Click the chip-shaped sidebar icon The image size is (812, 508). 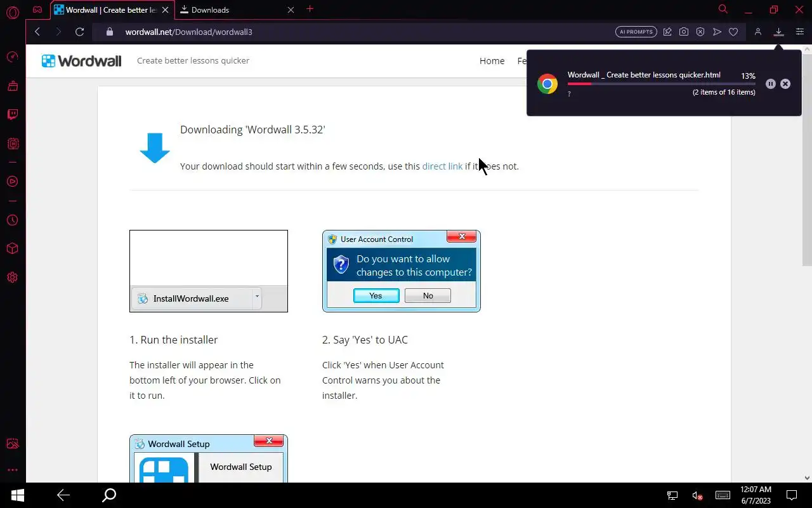[13, 144]
